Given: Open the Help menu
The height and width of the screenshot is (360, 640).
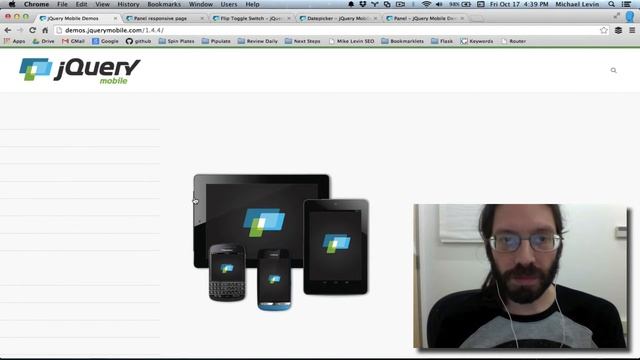Looking at the screenshot, I should [x=252, y=4].
